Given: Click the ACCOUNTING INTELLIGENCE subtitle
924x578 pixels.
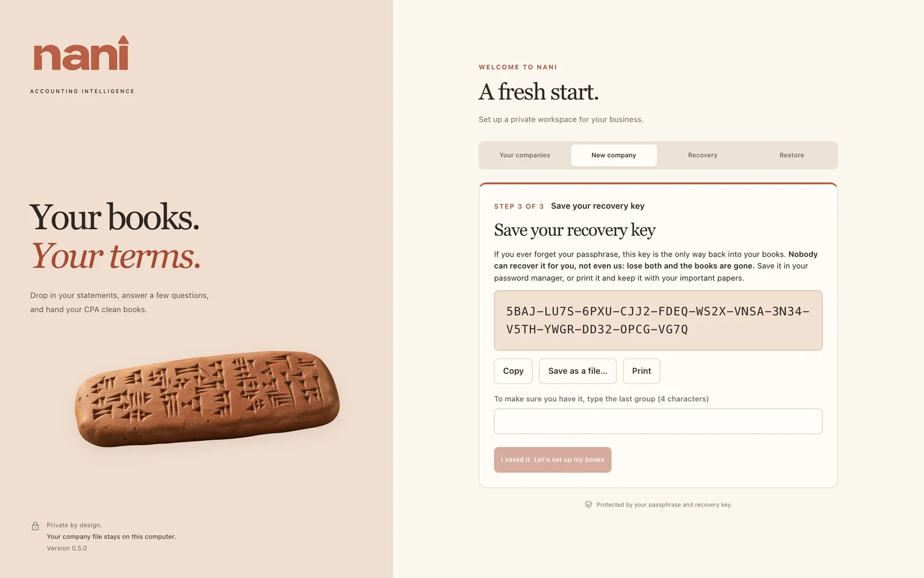Looking at the screenshot, I should [x=82, y=91].
